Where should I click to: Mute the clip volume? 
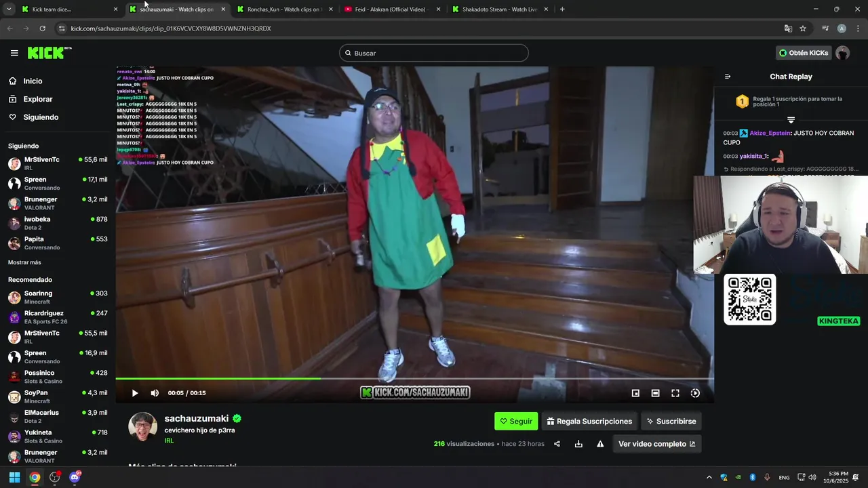pyautogui.click(x=155, y=393)
